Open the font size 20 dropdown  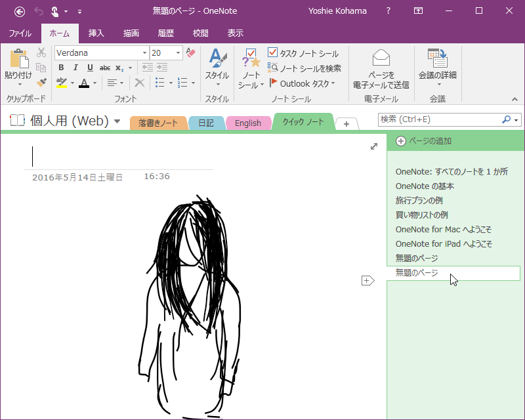[178, 53]
